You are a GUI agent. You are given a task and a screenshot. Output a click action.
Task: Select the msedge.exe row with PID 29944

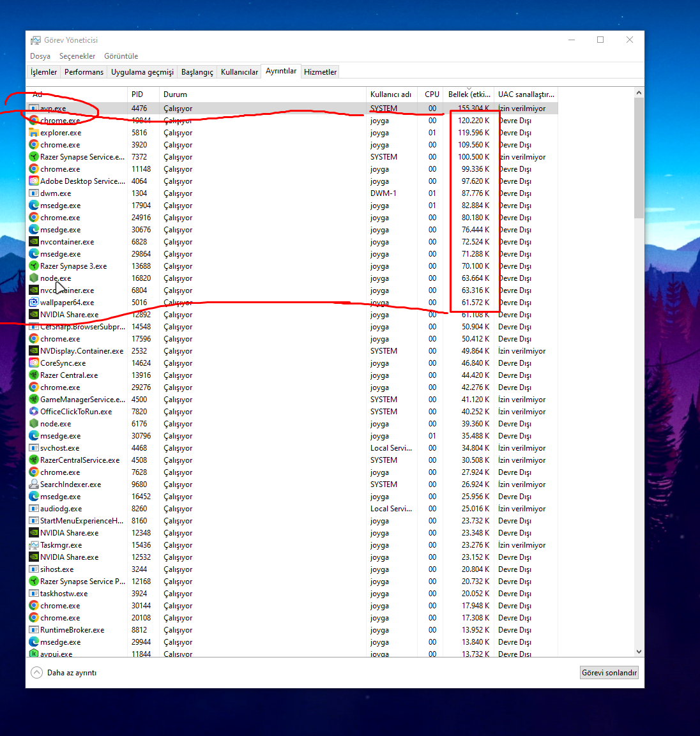coord(293,642)
